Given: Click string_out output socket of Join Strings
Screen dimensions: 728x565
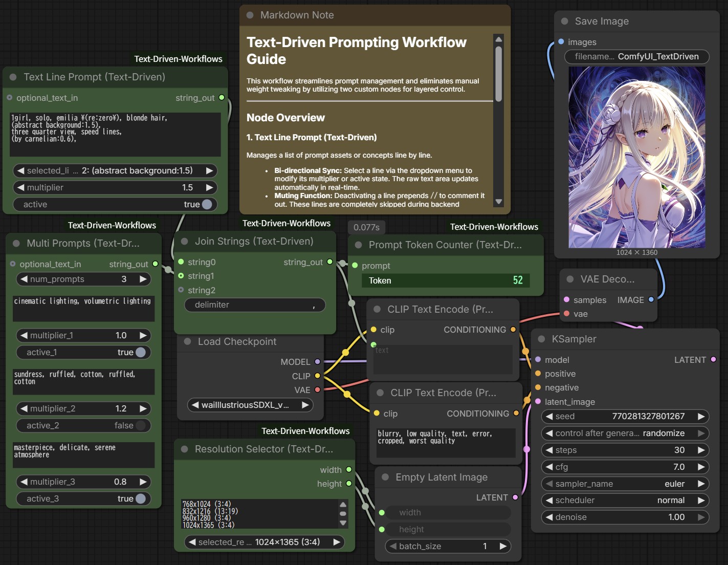Looking at the screenshot, I should coord(330,262).
